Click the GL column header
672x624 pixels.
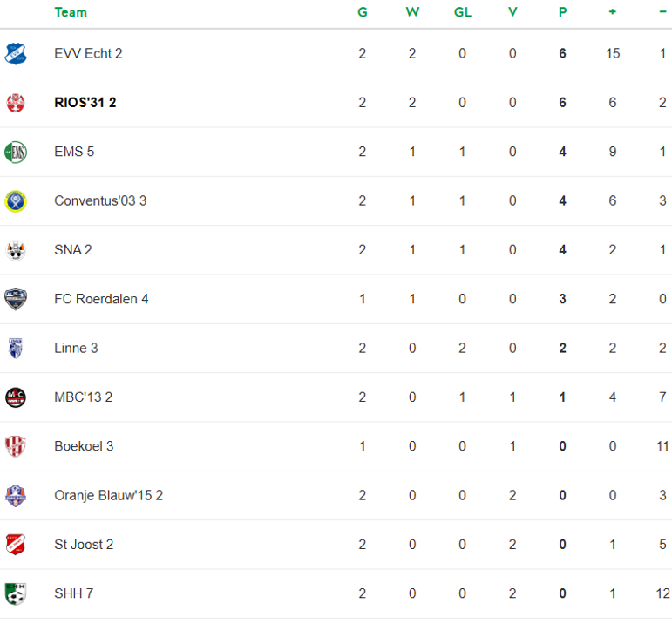[462, 12]
